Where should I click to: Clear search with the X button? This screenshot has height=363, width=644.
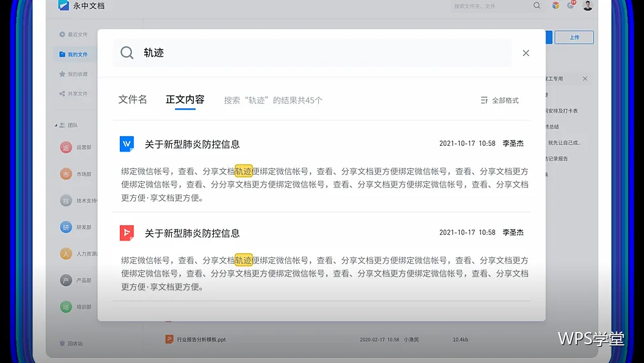click(526, 53)
